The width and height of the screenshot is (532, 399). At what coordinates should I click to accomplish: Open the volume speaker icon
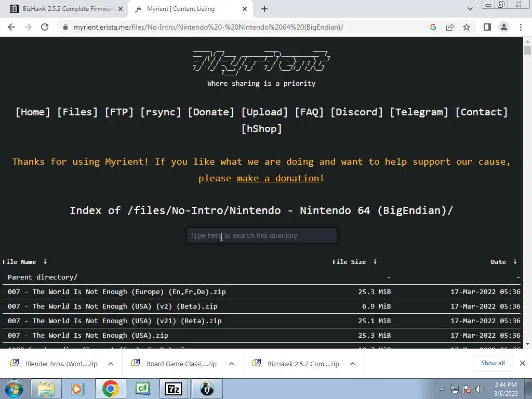pos(480,389)
